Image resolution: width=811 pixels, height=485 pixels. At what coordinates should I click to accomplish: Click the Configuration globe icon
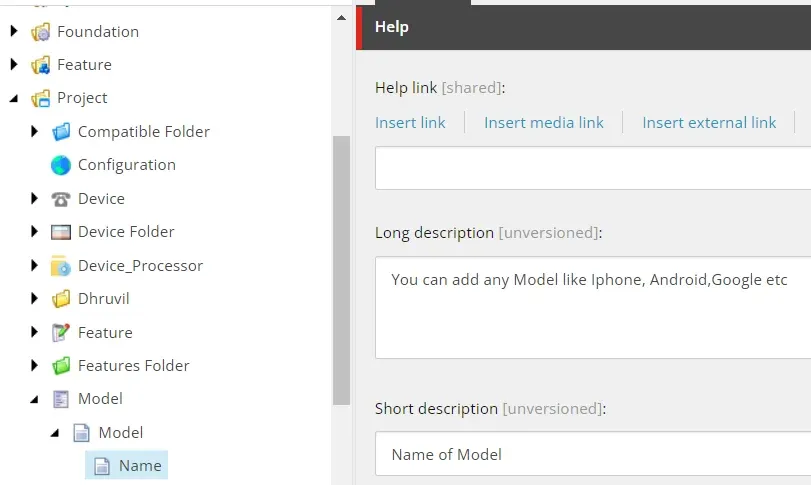(61, 165)
